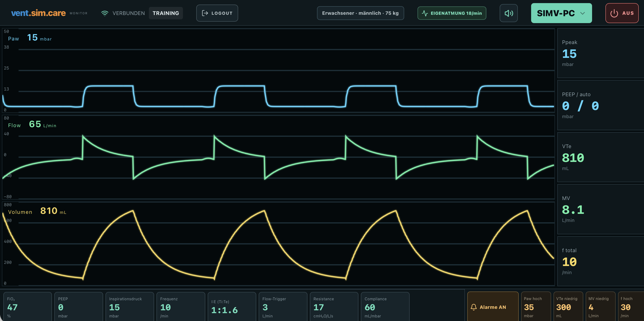Screen dimensions: 644x321
Task: Toggle Eigenatmung 18/min spontaneous breathing
Action: click(452, 13)
